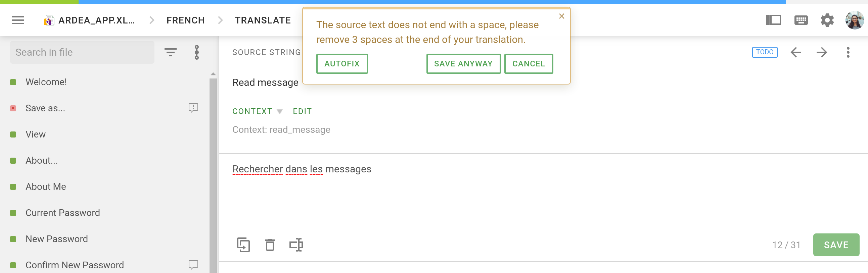
Task: Open the hamburger main menu
Action: (x=18, y=20)
